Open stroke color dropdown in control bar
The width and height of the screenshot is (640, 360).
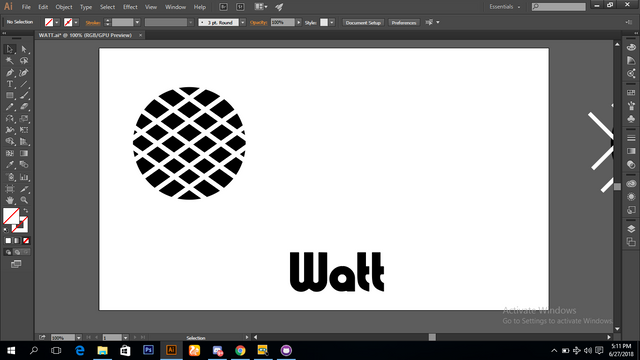(76, 22)
